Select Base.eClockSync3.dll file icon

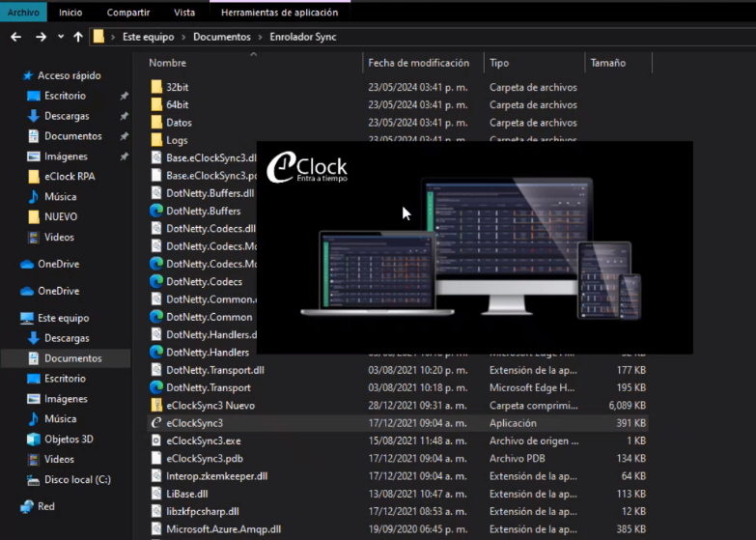point(156,157)
